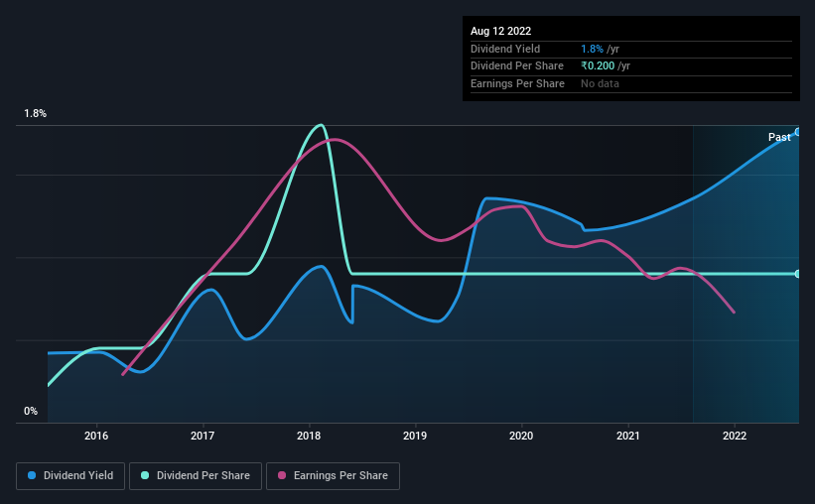Image resolution: width=815 pixels, height=504 pixels.
Task: Click the 2016 x-axis label
Action: coord(96,436)
